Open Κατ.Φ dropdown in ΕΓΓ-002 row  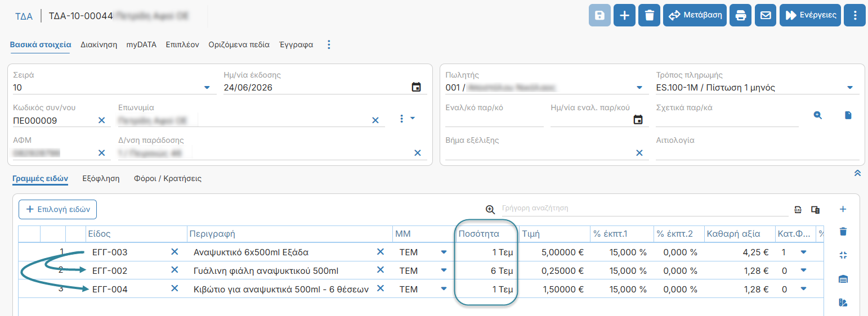coord(803,270)
